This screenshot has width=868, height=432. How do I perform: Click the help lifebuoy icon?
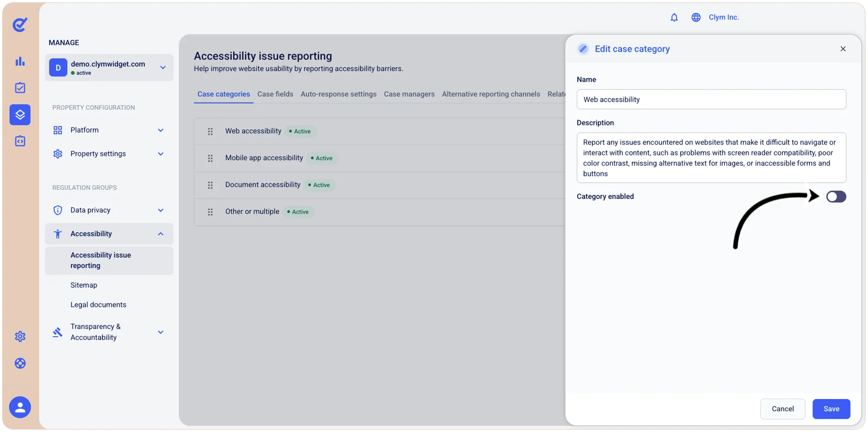(x=20, y=363)
